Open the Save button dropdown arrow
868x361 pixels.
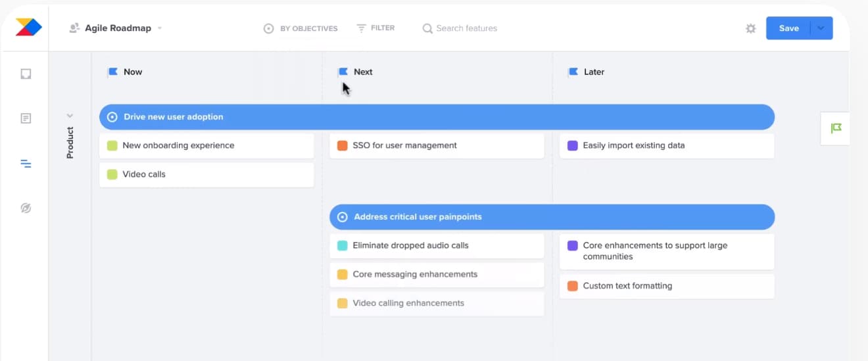pos(821,28)
